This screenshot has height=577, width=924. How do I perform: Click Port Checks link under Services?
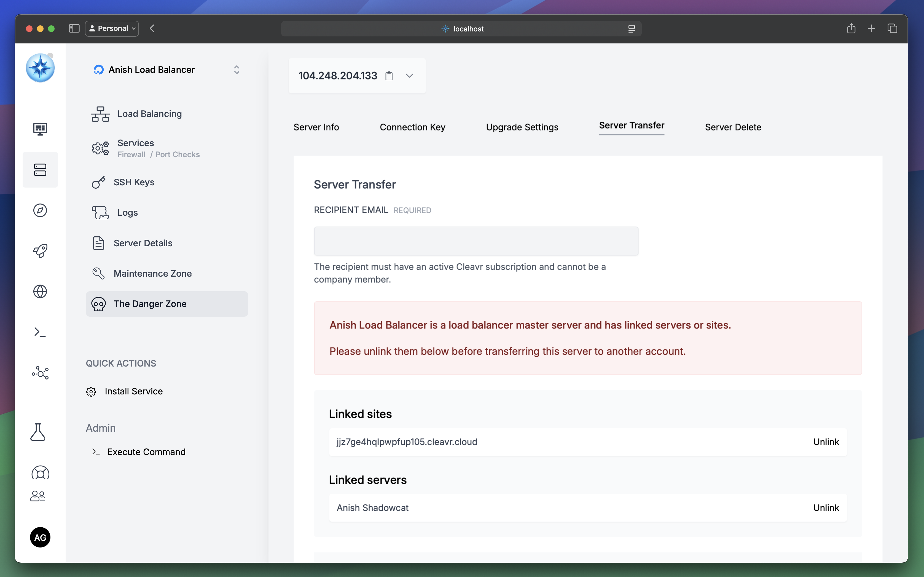pos(177,154)
